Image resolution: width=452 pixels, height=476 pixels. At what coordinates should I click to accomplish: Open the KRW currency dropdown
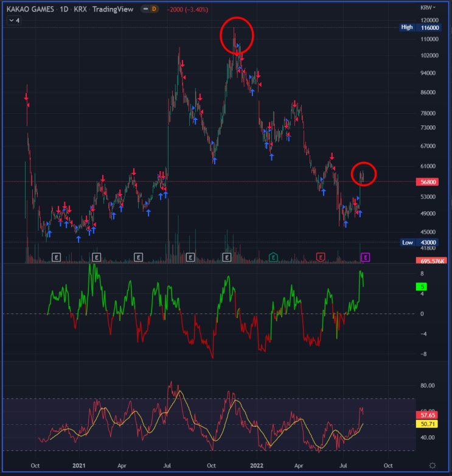[x=428, y=7]
